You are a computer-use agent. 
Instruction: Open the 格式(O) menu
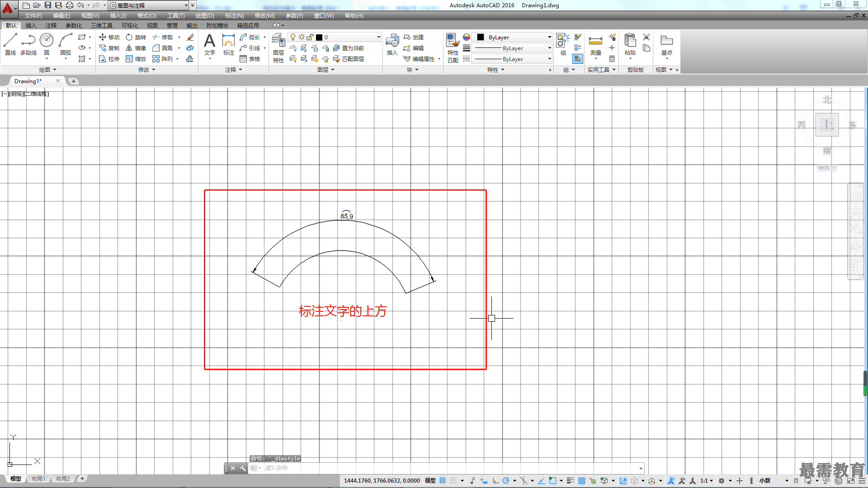146,16
